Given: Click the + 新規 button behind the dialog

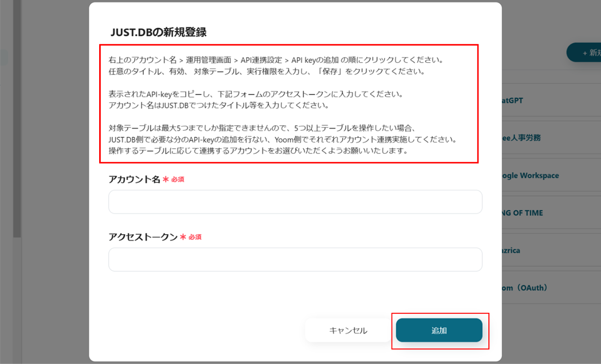Looking at the screenshot, I should pos(584,53).
